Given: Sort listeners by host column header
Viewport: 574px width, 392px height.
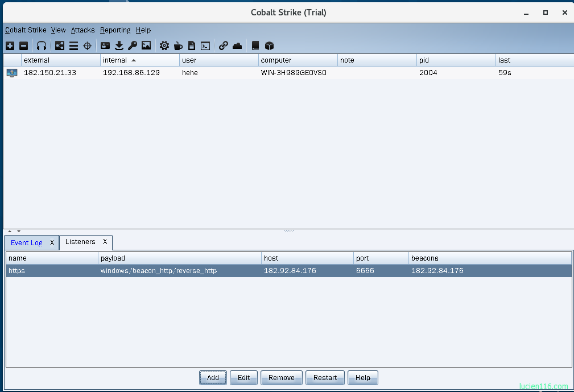Looking at the screenshot, I should pyautogui.click(x=308, y=258).
